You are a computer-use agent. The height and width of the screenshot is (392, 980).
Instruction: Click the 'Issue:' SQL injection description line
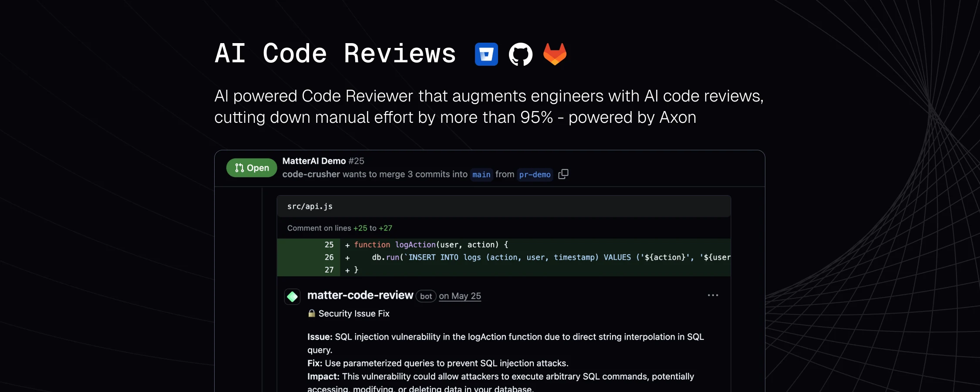click(505, 343)
